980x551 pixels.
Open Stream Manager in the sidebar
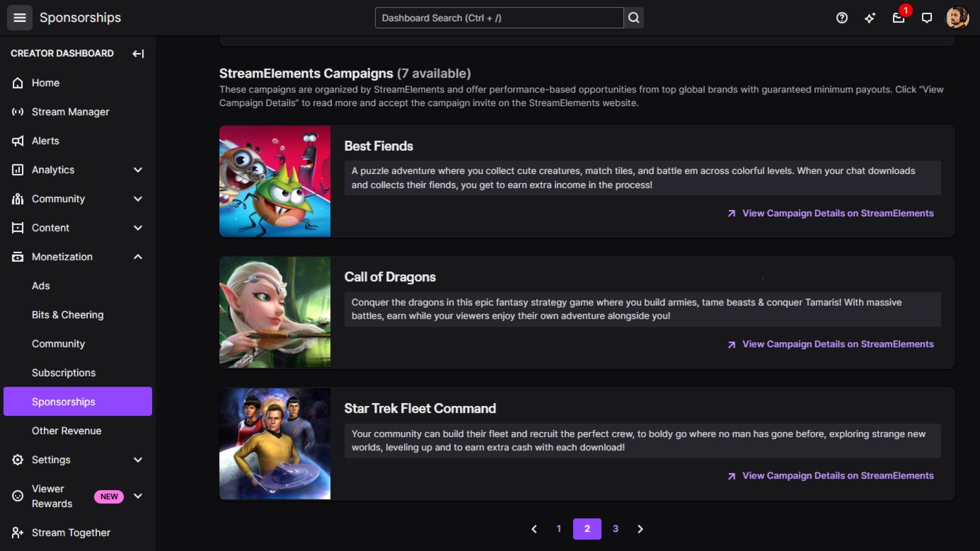coord(78,112)
